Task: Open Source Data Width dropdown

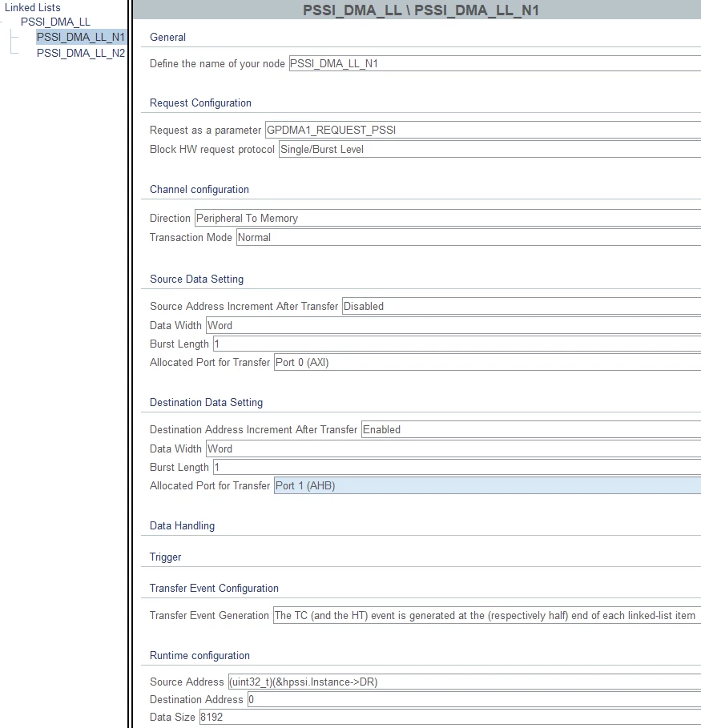Action: (453, 325)
